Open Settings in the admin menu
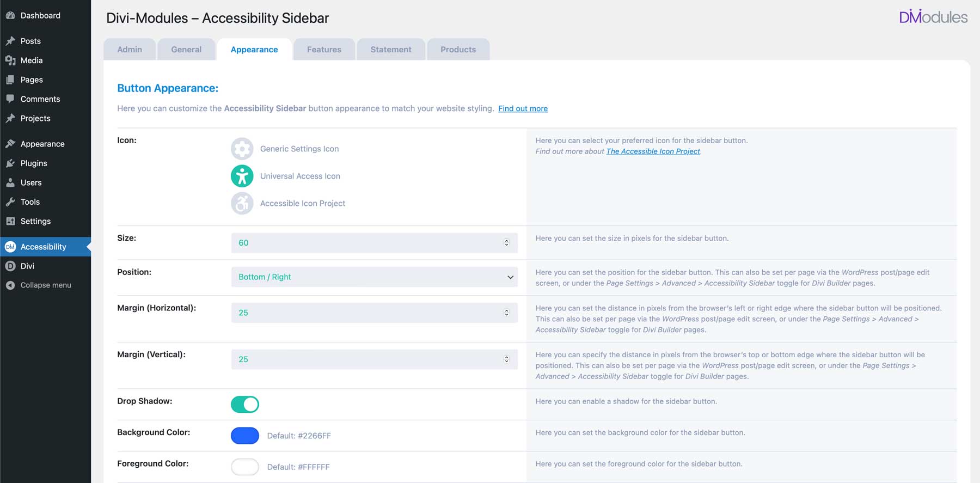Image resolution: width=980 pixels, height=483 pixels. coord(46,221)
